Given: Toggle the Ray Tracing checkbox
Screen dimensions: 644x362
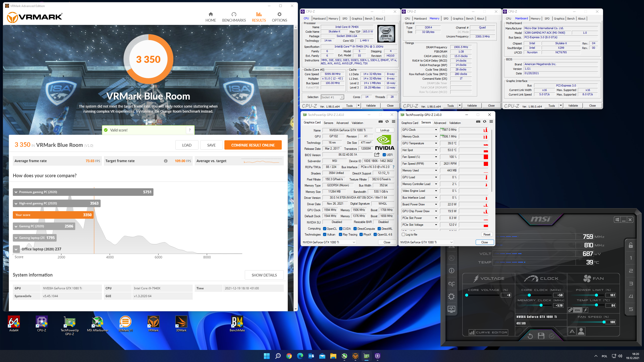Looking at the screenshot, I should tap(340, 235).
